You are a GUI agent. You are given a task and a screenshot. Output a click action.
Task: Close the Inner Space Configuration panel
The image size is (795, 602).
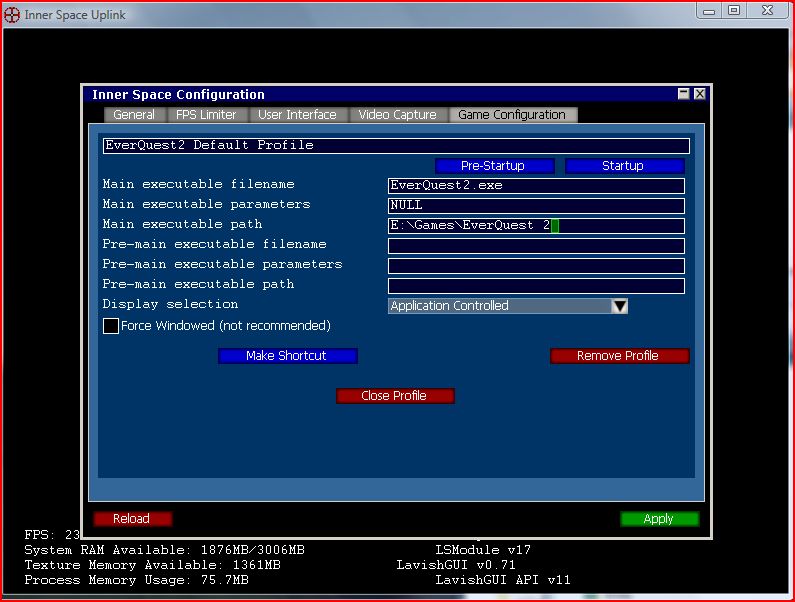(699, 94)
